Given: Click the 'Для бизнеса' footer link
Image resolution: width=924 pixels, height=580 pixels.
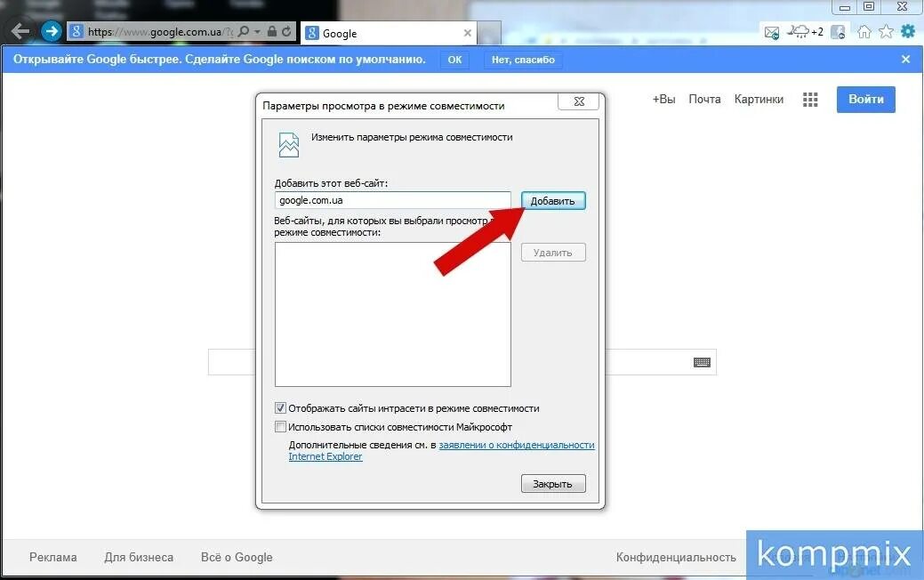Looking at the screenshot, I should [139, 557].
